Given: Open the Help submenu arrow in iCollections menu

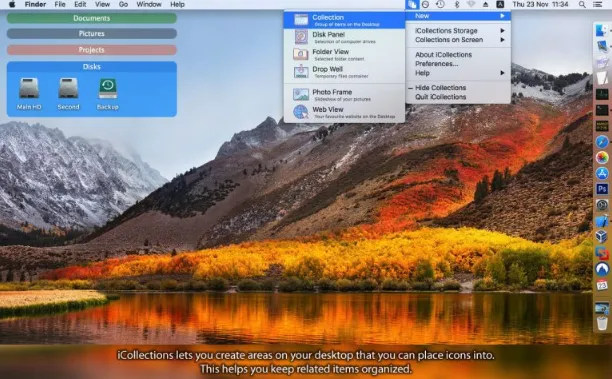Looking at the screenshot, I should coord(502,73).
